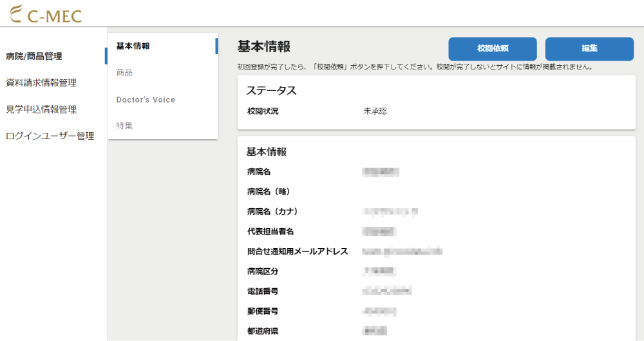644x341 pixels.
Task: Switch to the 商品 tab
Action: [124, 73]
